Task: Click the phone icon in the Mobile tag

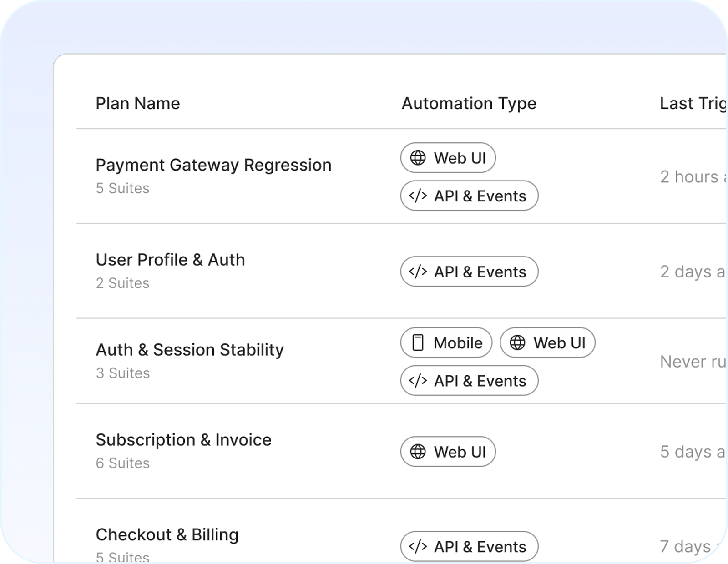Action: (x=418, y=342)
